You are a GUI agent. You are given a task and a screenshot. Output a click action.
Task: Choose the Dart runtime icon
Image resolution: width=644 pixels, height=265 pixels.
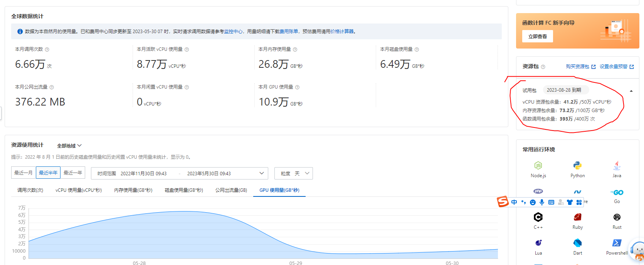(577, 243)
